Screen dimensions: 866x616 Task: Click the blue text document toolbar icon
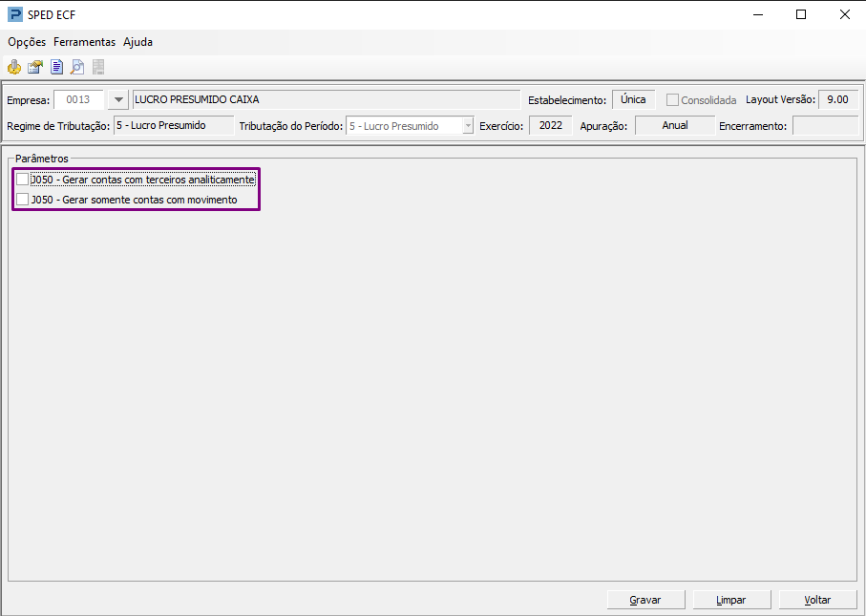[x=56, y=68]
